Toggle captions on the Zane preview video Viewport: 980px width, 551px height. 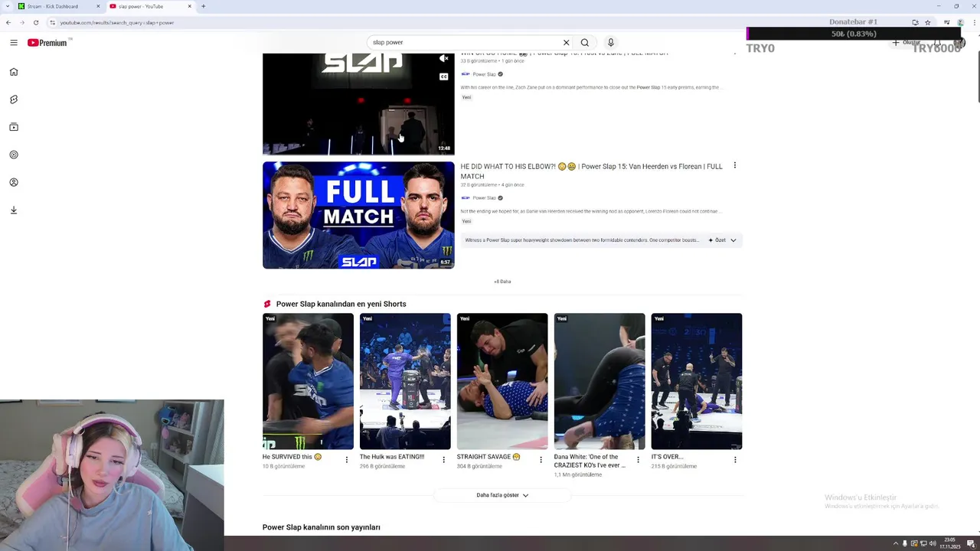443,77
